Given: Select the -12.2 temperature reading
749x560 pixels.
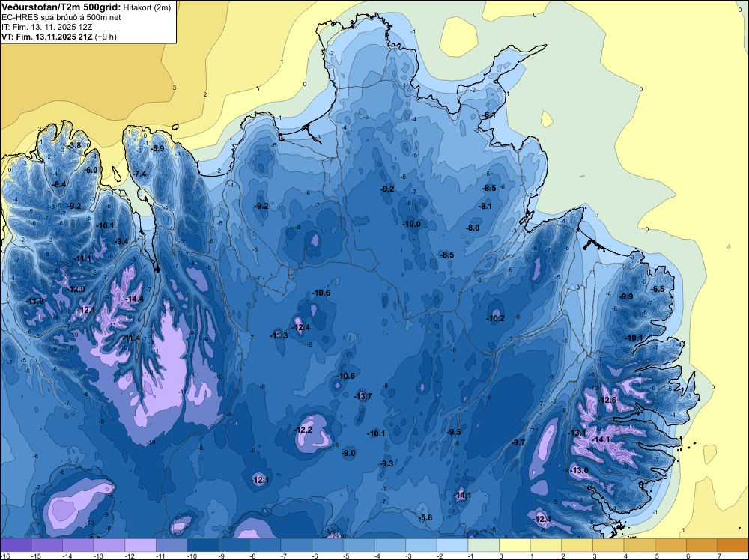Looking at the screenshot, I should pos(303,430).
